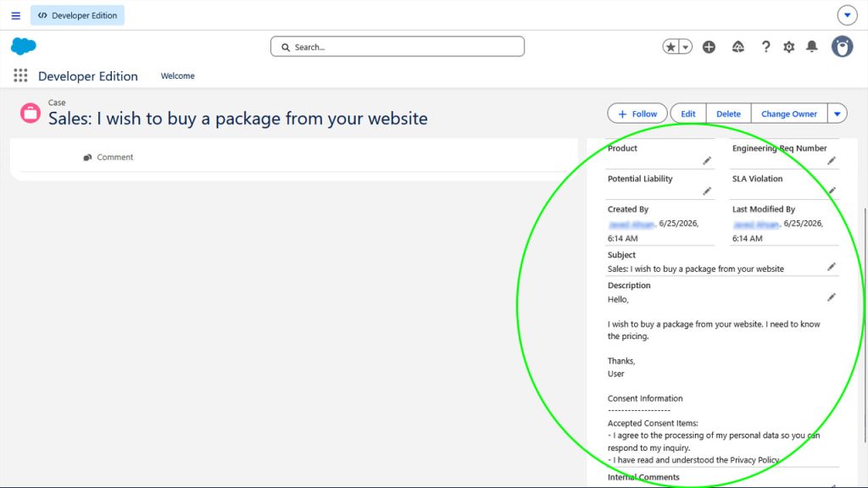Image resolution: width=868 pixels, height=488 pixels.
Task: Edit the Product field pencil icon
Action: (x=707, y=160)
